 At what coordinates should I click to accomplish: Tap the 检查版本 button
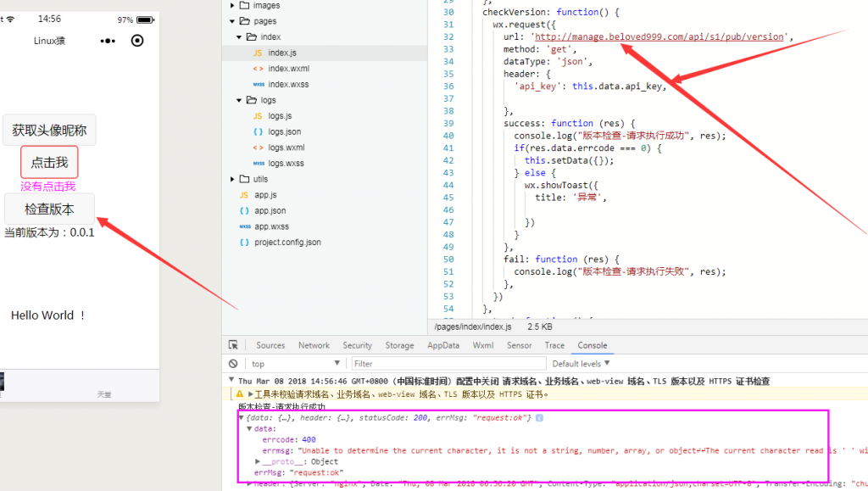49,209
